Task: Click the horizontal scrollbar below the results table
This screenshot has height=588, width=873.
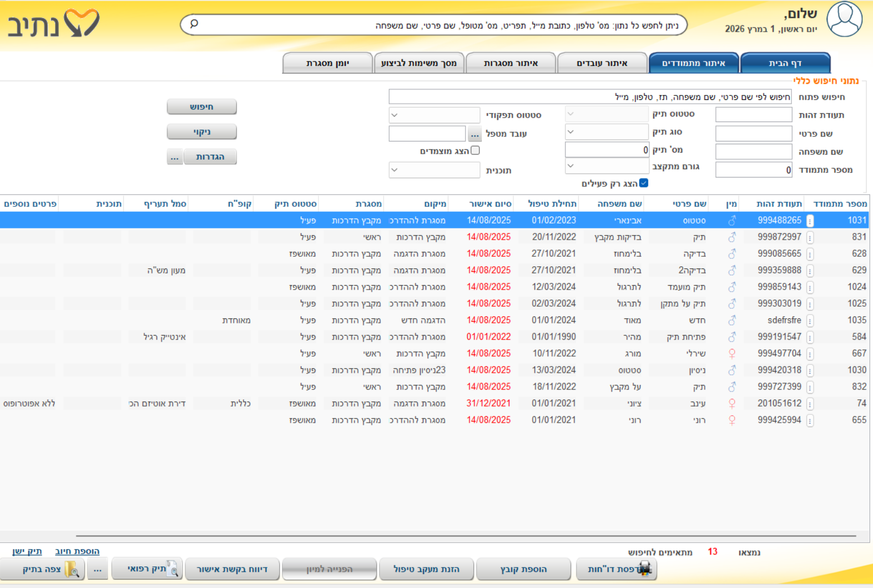Action: click(x=466, y=536)
